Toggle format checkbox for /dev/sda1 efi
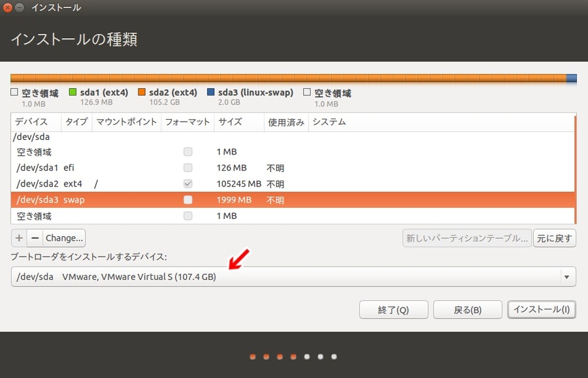588x378 pixels. coord(188,168)
